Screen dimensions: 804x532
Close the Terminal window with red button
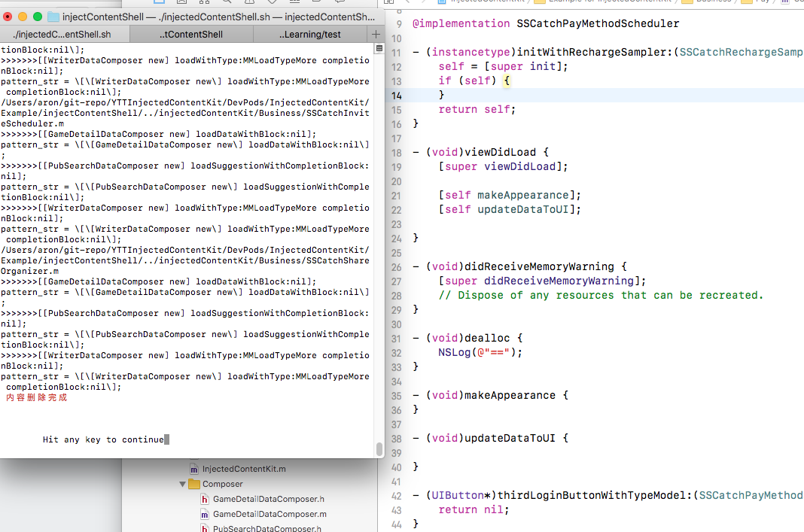coord(8,17)
